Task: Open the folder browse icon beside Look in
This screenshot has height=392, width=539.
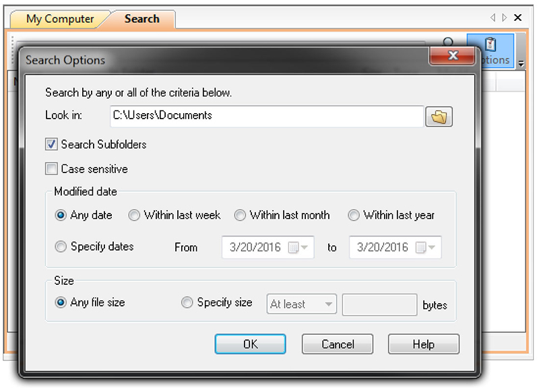Action: (x=439, y=117)
